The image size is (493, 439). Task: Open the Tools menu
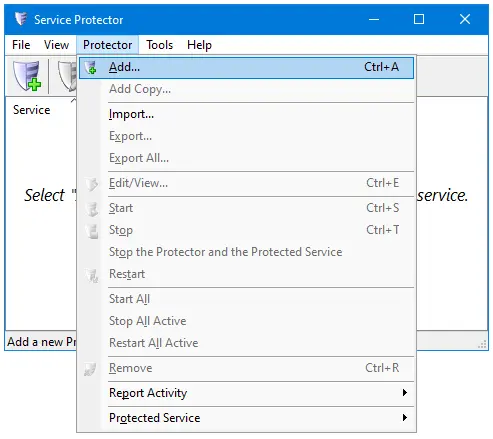160,45
